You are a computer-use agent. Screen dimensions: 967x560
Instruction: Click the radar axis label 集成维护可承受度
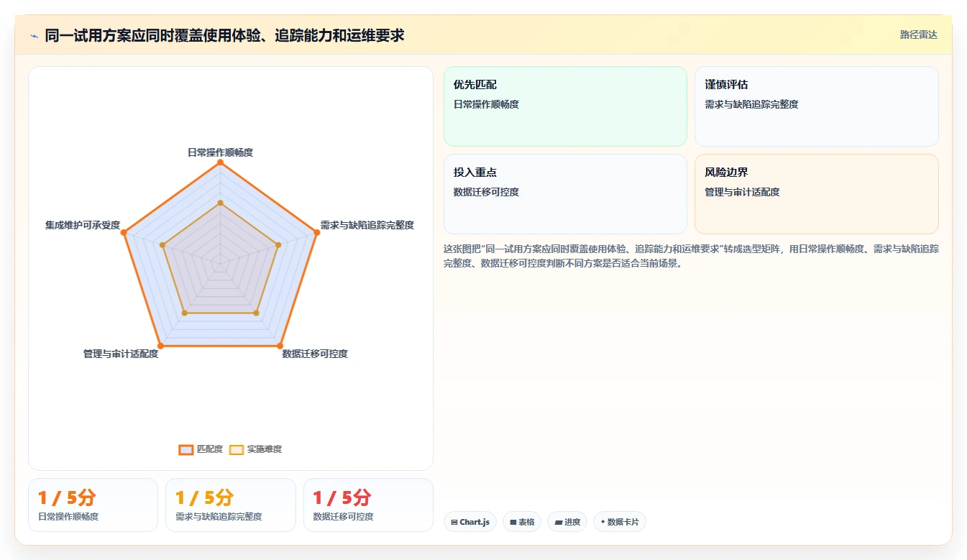83,225
